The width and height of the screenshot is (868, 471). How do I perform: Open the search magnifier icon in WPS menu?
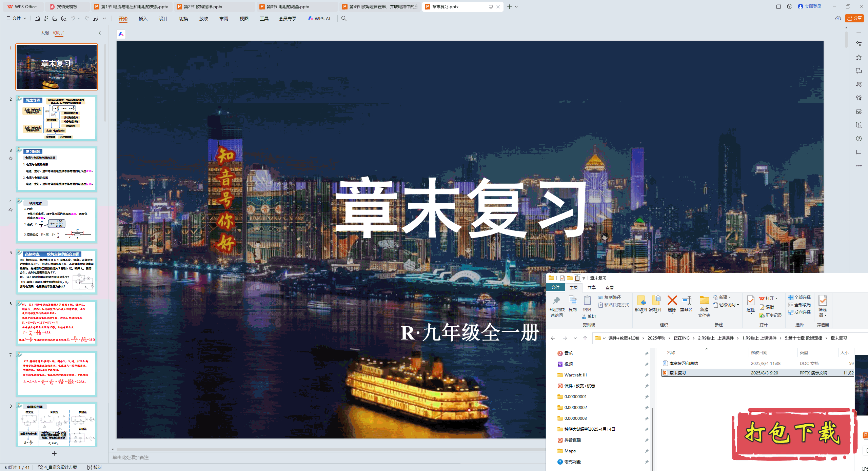click(x=344, y=18)
